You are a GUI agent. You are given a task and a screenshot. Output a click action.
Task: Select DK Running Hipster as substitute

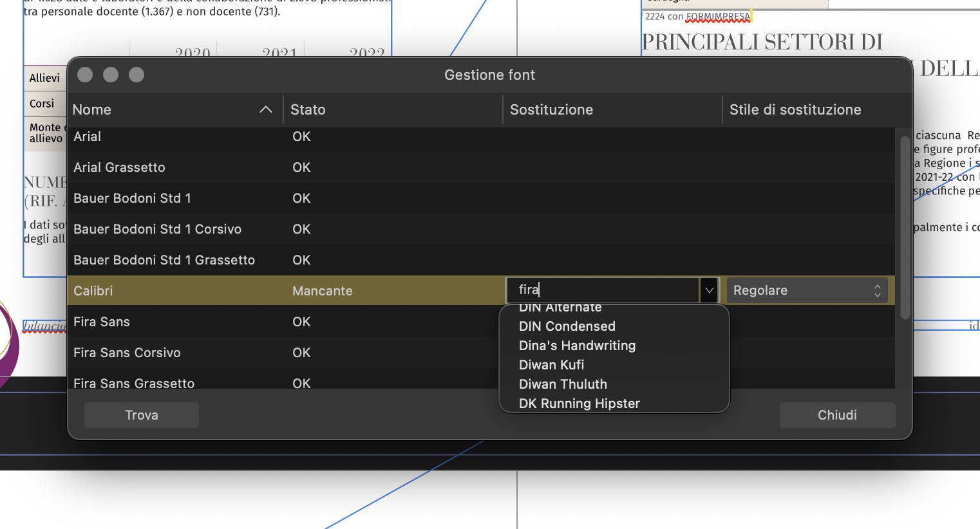(x=579, y=404)
